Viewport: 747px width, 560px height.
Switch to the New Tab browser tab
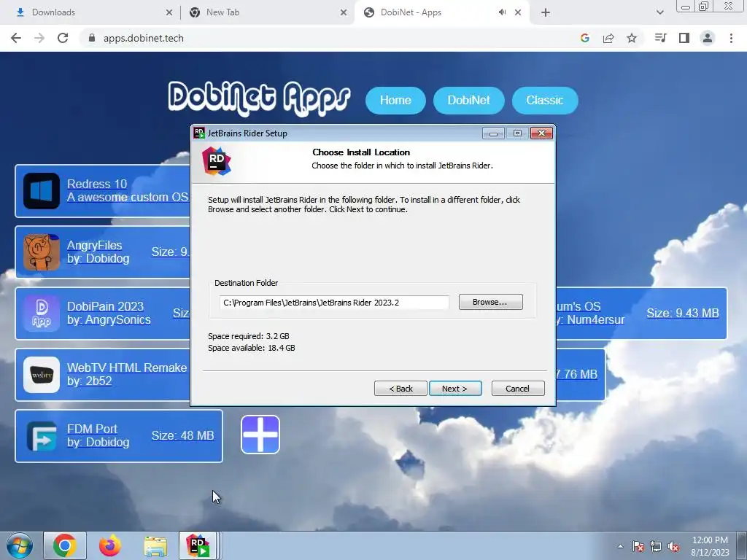click(267, 12)
